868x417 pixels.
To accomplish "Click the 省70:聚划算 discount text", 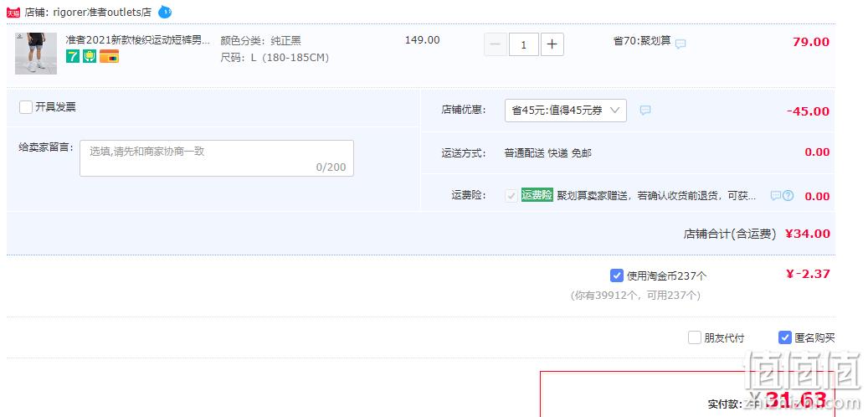I will point(642,40).
